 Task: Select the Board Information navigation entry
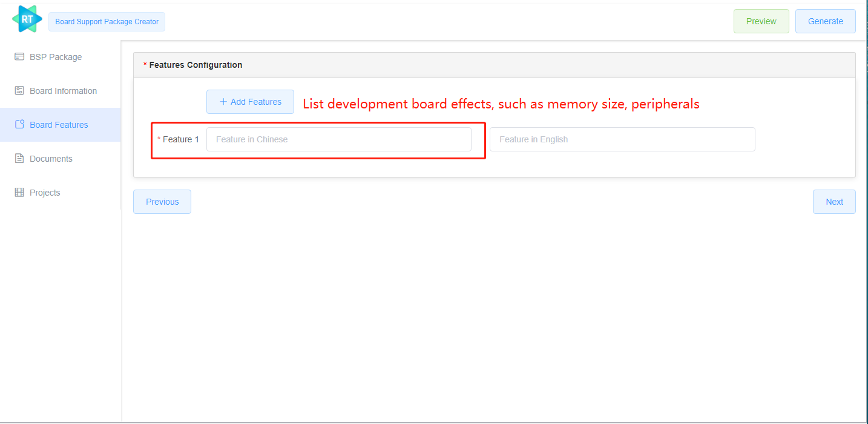pyautogui.click(x=63, y=90)
